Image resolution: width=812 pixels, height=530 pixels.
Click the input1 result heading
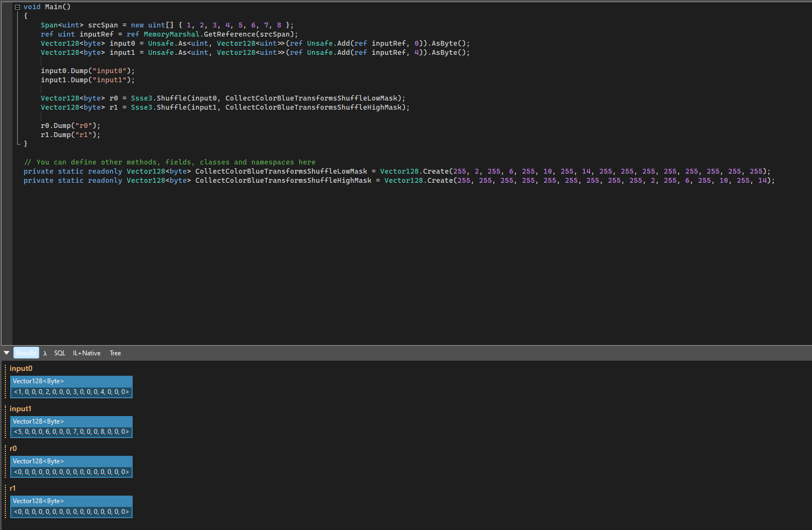20,409
